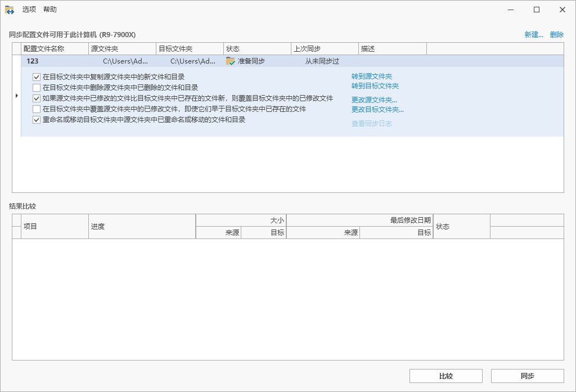
Task: Go to target folder via 转到目标文件夹
Action: point(375,86)
